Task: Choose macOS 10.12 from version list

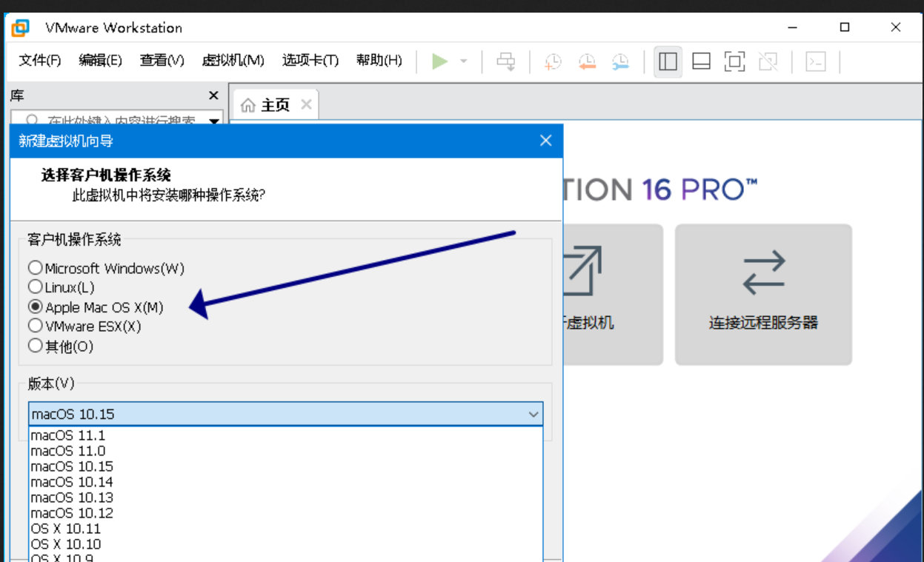Action: pyautogui.click(x=285, y=513)
